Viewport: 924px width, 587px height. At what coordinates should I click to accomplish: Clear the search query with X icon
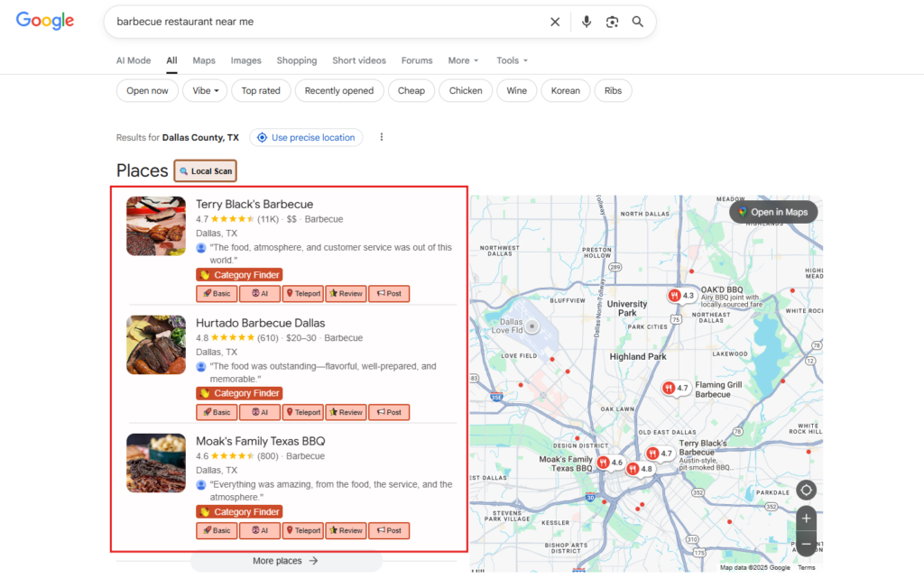[x=555, y=22]
